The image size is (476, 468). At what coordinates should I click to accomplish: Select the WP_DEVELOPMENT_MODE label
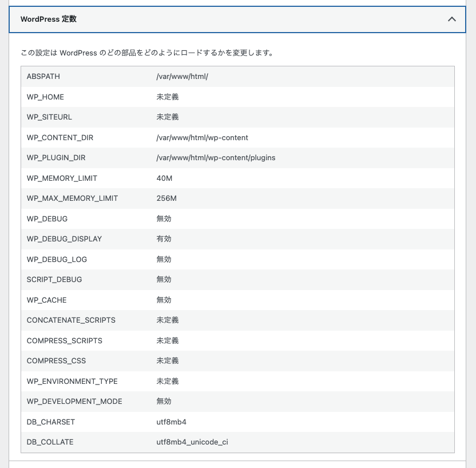[74, 402]
